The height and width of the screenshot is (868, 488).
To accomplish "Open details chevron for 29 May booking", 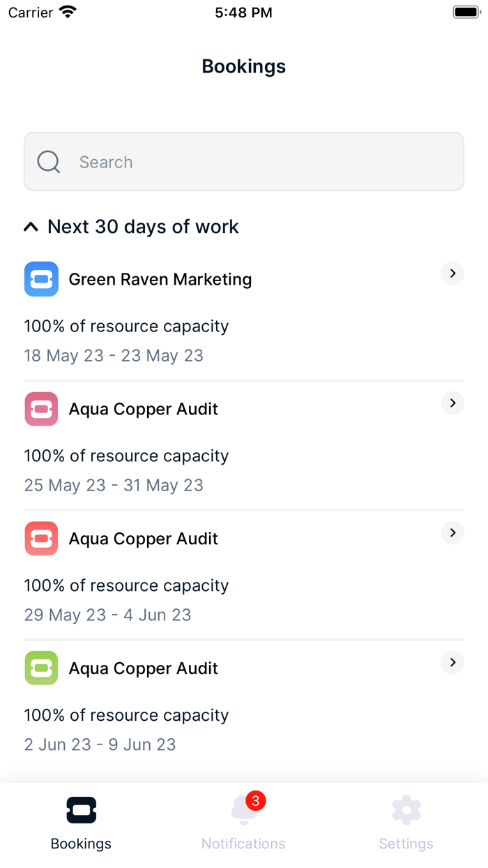I will tap(452, 532).
